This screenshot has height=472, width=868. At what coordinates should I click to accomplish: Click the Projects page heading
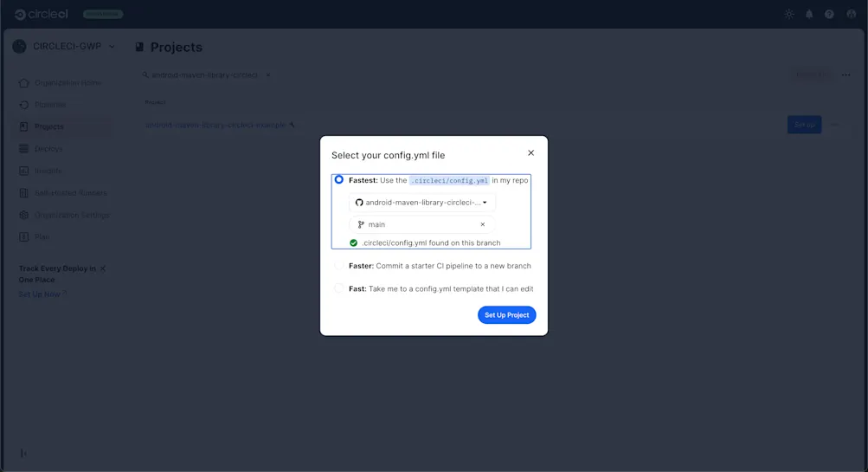tap(176, 47)
